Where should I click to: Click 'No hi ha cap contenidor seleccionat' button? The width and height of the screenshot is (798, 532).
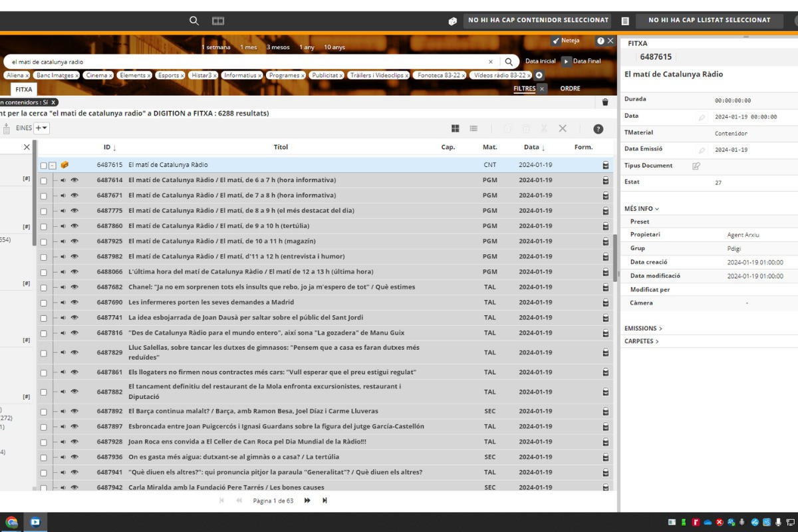click(539, 21)
